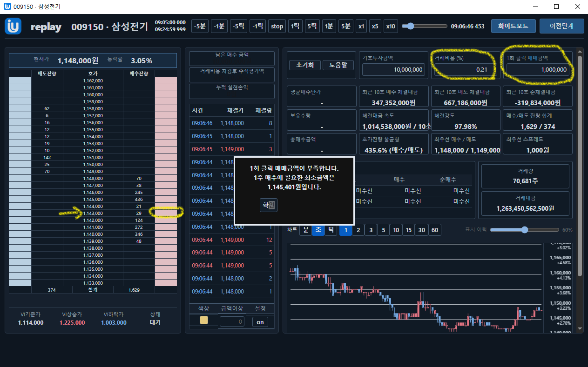The height and width of the screenshot is (367, 588).
Task: Select chart interval 2
Action: tap(358, 230)
